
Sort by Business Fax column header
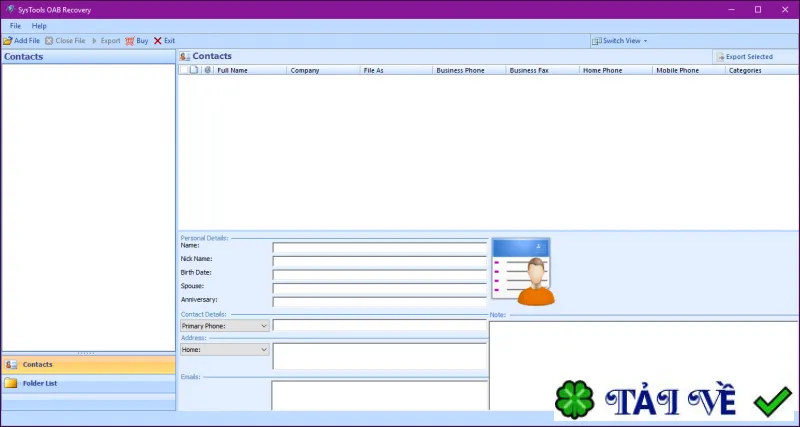coord(542,70)
